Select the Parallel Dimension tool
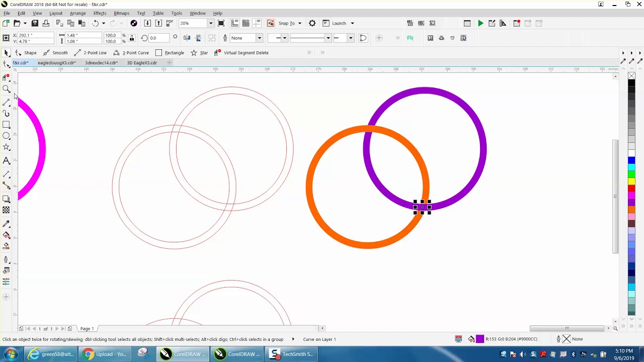This screenshot has height=362, width=644. pyautogui.click(x=6, y=174)
